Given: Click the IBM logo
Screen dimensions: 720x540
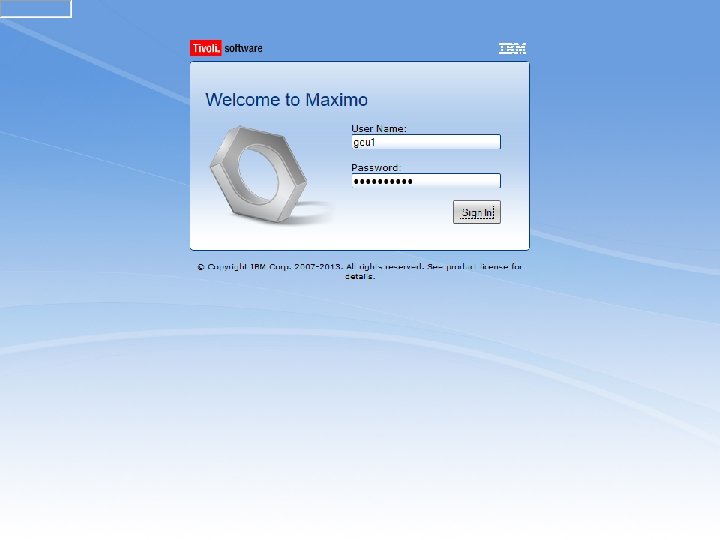Looking at the screenshot, I should pos(512,48).
